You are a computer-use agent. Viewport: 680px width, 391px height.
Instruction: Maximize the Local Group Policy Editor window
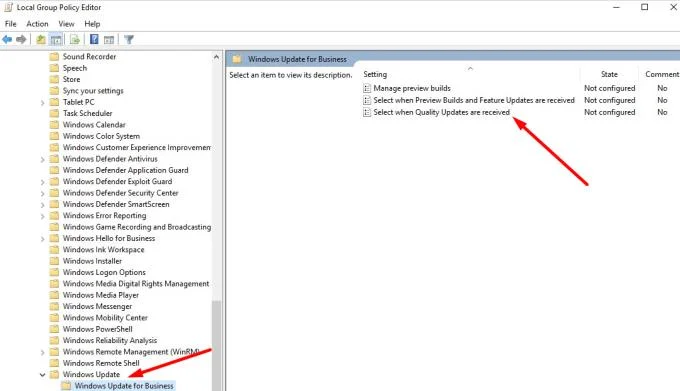click(x=644, y=7)
